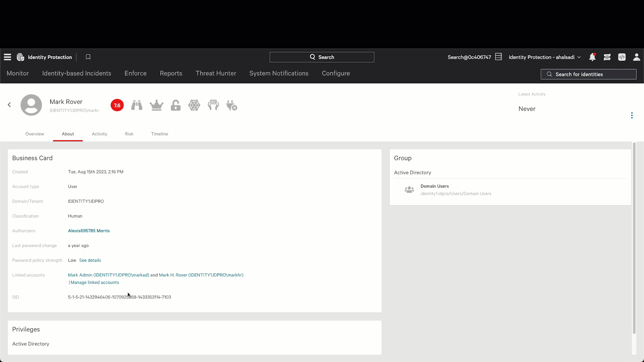Screen dimensions: 644x362
Task: Open the CID details icon beside Search@0c406747
Action: coord(498,57)
